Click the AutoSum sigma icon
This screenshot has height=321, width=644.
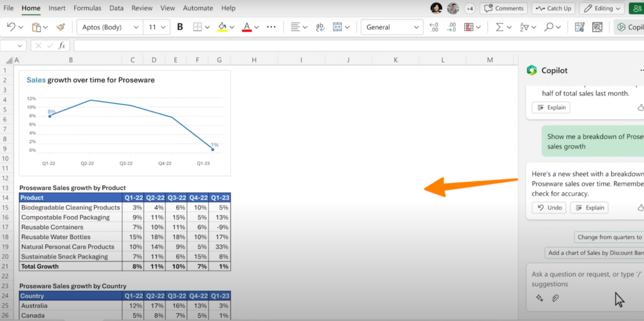click(x=499, y=27)
